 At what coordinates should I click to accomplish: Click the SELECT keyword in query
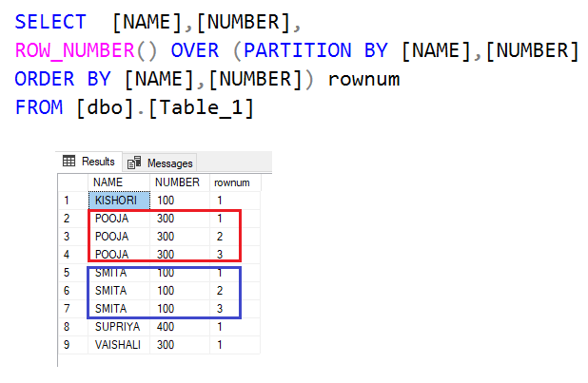tap(50, 22)
